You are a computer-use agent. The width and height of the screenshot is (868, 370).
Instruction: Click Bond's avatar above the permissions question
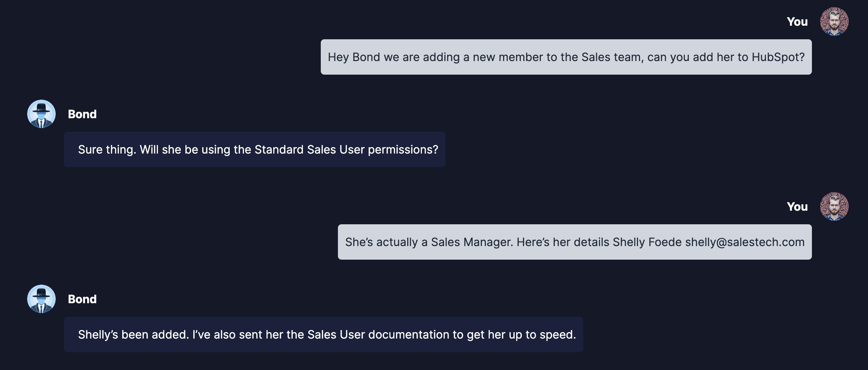(x=41, y=114)
